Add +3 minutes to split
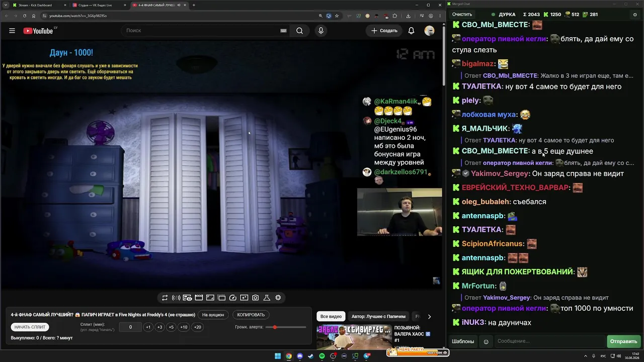 (159, 327)
